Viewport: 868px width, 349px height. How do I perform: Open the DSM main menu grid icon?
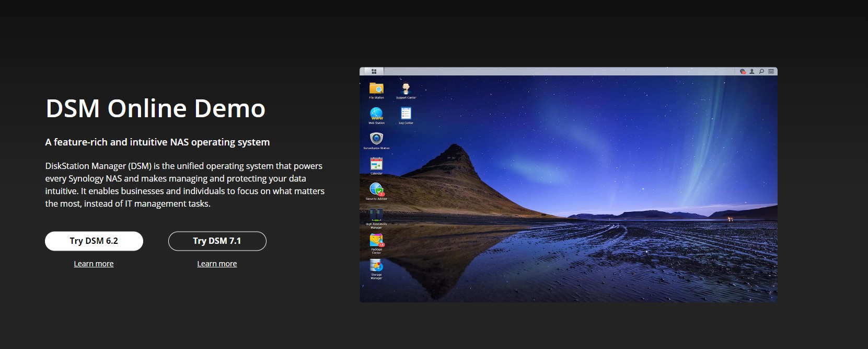(374, 71)
